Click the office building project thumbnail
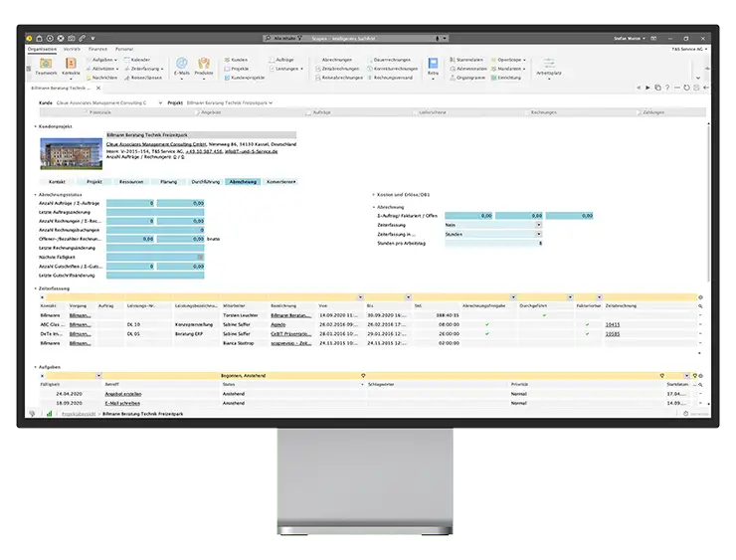Screen dimensions: 736x560 [x=72, y=153]
